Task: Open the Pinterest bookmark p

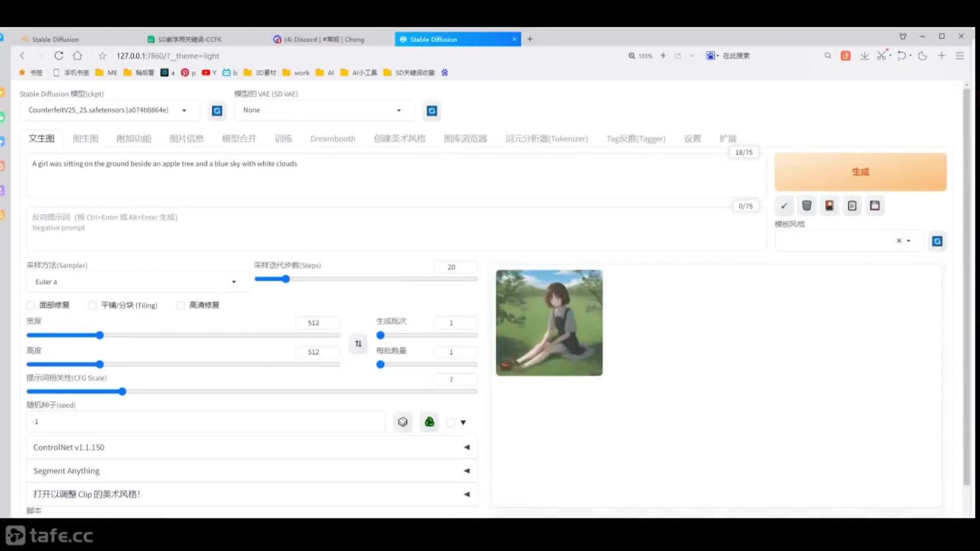Action: pos(188,72)
